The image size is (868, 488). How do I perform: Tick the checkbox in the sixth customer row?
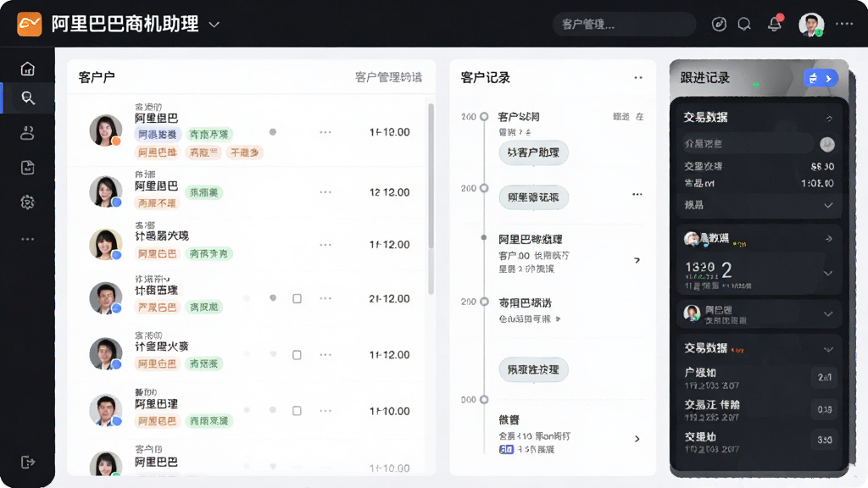(x=298, y=411)
